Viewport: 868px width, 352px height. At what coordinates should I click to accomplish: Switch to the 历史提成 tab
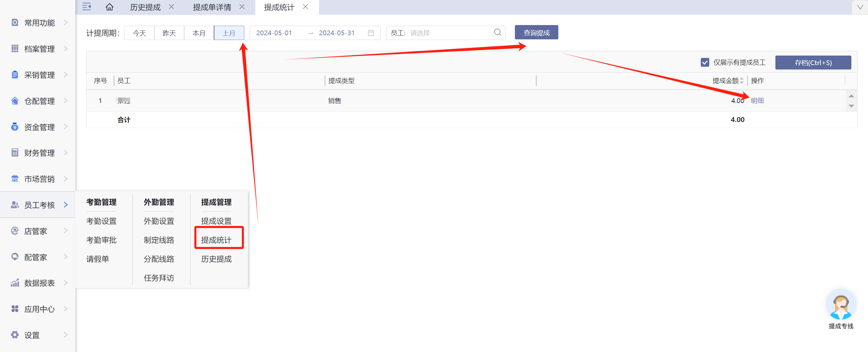pyautogui.click(x=145, y=7)
